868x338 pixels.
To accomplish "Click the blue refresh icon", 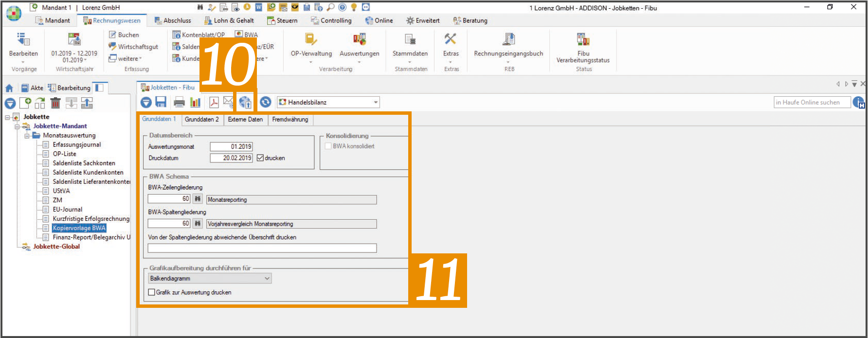I will [x=265, y=102].
